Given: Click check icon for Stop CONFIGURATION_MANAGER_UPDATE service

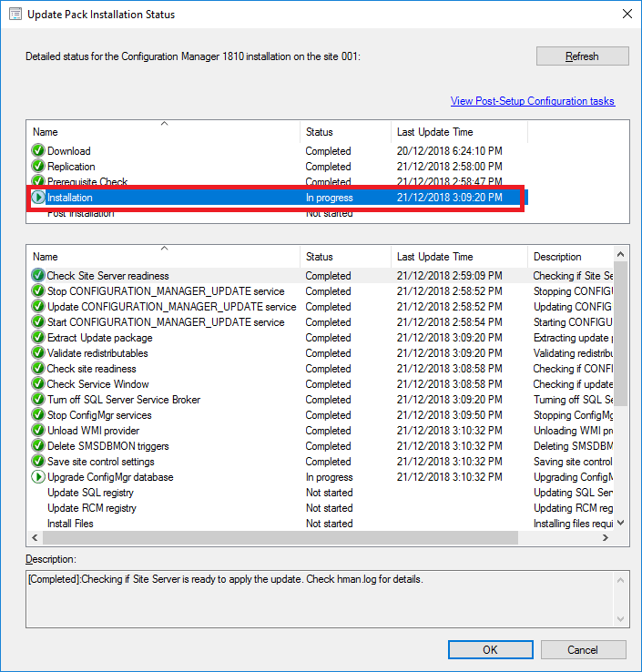Looking at the screenshot, I should point(38,291).
